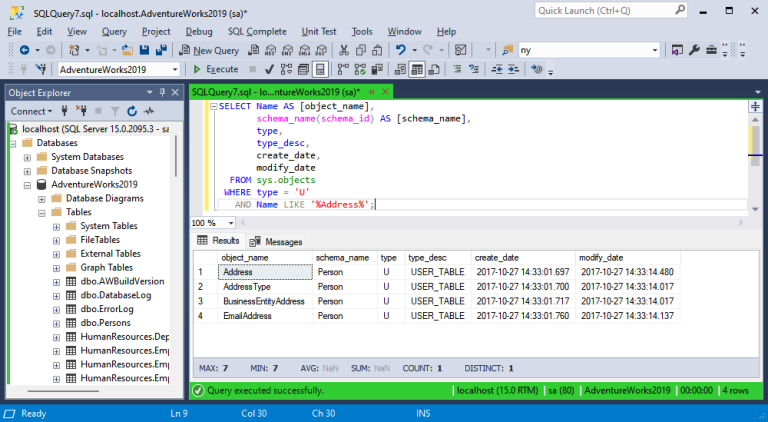Screen dimensions: 768x422
Task: Click the Cut scissors icon
Action: coord(344,50)
